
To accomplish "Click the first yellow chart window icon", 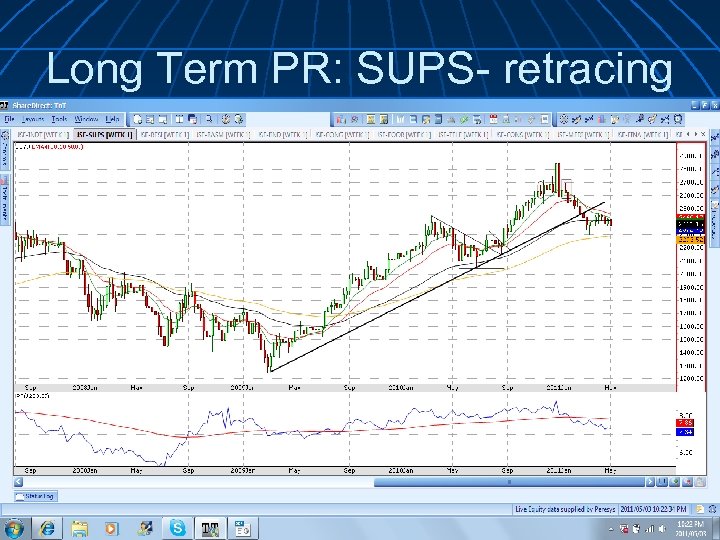I will tap(371, 119).
